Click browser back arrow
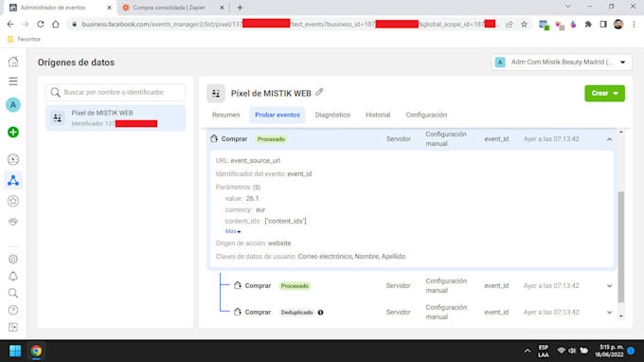The width and height of the screenshot is (644, 362). pos(10,25)
